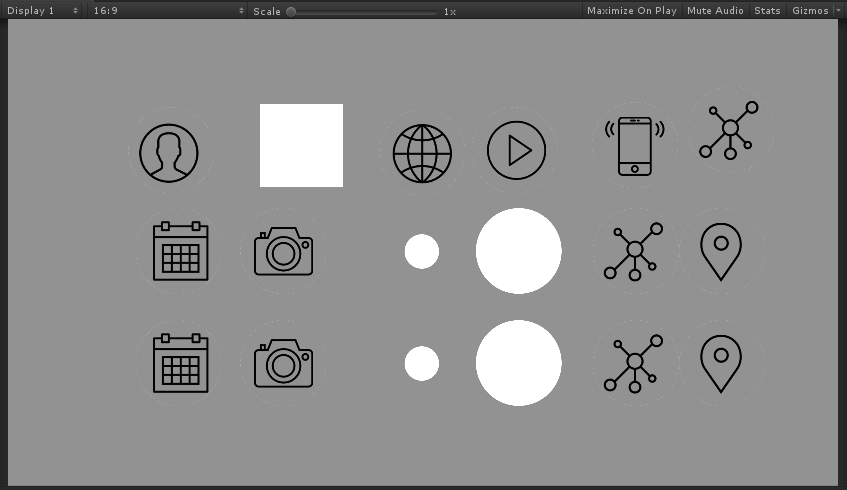
Task: Click the large white circle in the middle row
Action: 519,251
